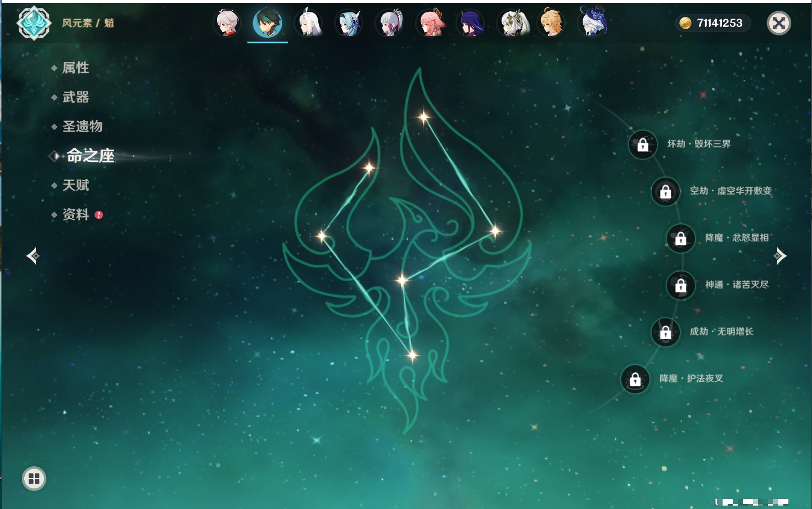This screenshot has height=509, width=812.
Task: Open the 资料 profile menu
Action: 75,214
